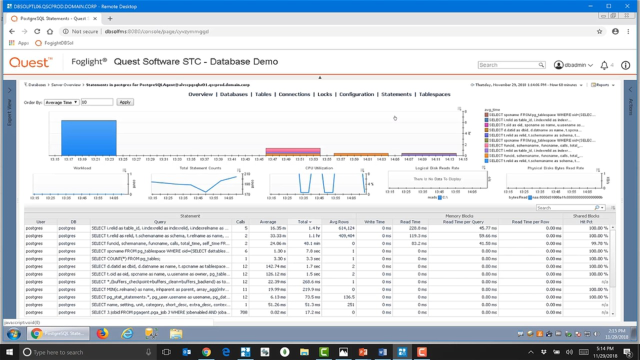Open the options icon on Logical Disk Reads Rate

click(483, 168)
